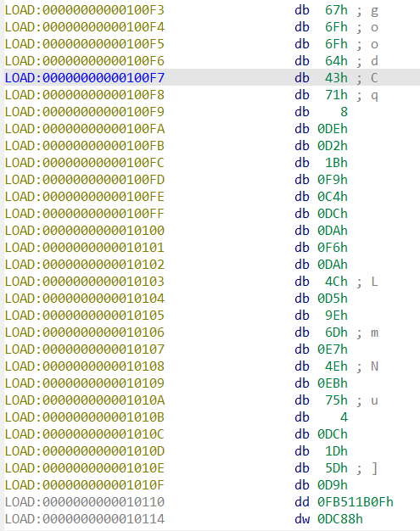Click address LOAD:00000000000100FA
420x531 pixels.
pos(85,129)
